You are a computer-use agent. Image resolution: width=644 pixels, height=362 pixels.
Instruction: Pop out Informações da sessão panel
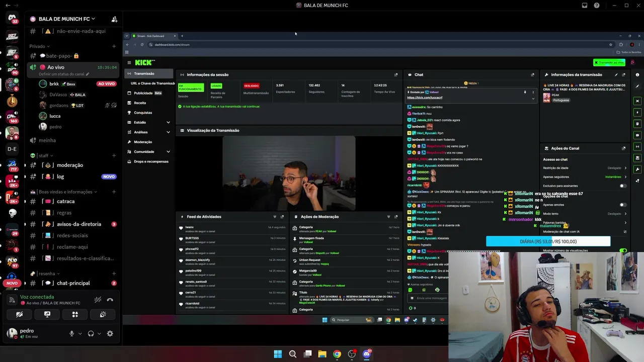click(396, 75)
